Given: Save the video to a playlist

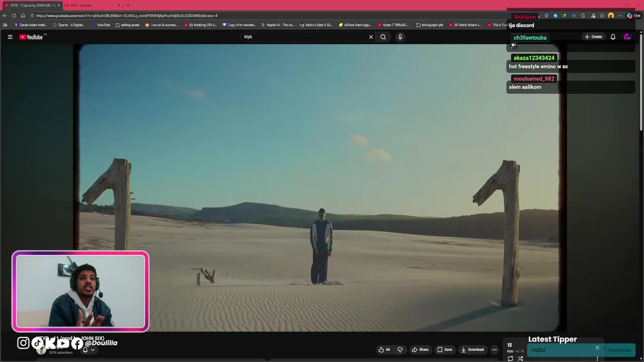Looking at the screenshot, I should (445, 349).
